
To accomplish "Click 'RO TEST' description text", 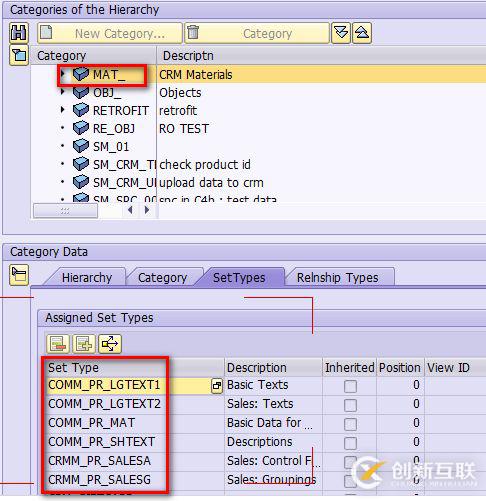I will pyautogui.click(x=184, y=129).
